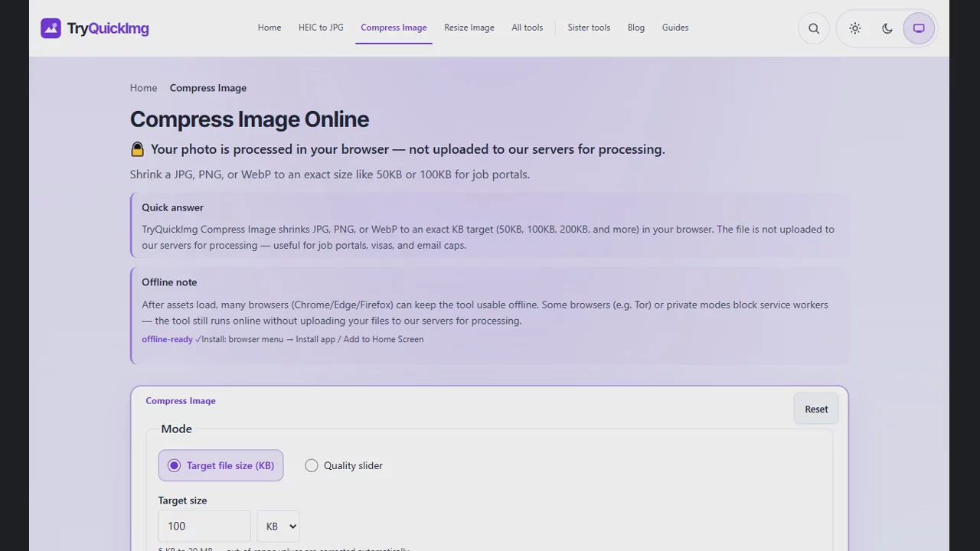Open All tools page
The image size is (980, 551).
pyautogui.click(x=528, y=28)
